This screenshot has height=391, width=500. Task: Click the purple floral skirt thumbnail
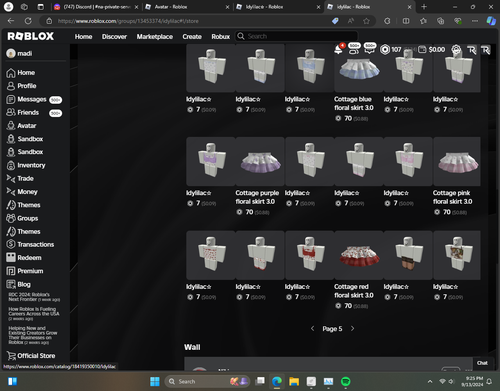pyautogui.click(x=260, y=161)
